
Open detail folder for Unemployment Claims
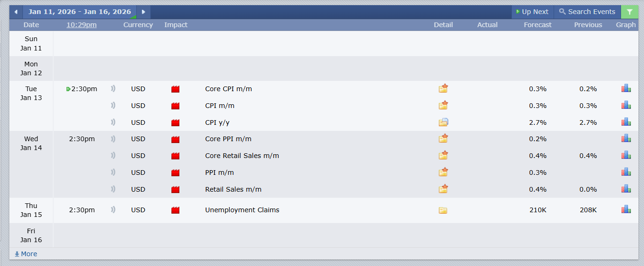coord(443,210)
